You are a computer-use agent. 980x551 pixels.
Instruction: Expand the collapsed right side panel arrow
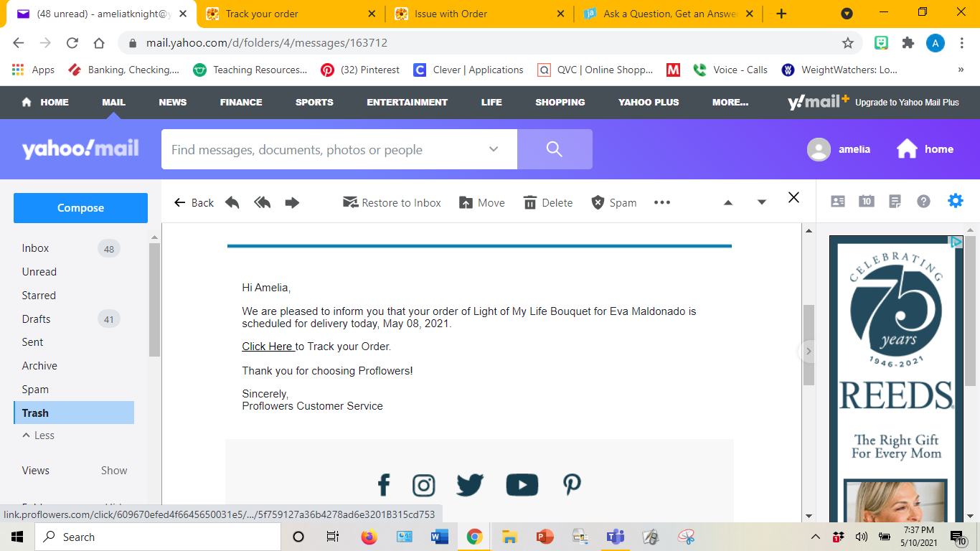point(809,352)
